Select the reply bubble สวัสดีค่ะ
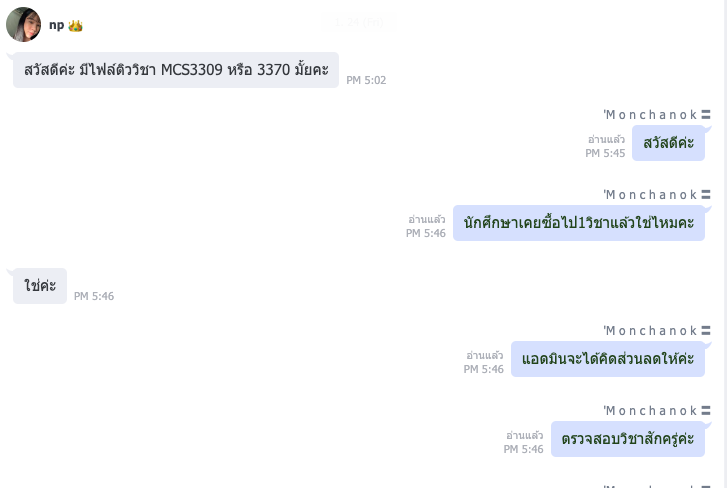 click(668, 143)
